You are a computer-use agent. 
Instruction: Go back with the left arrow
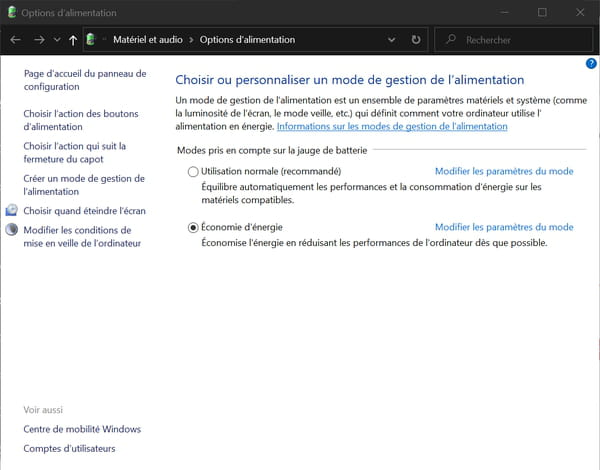15,39
